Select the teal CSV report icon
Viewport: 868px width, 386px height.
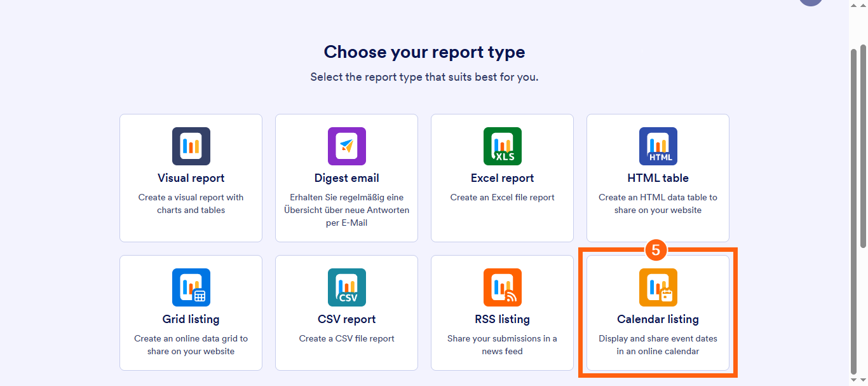pyautogui.click(x=347, y=287)
